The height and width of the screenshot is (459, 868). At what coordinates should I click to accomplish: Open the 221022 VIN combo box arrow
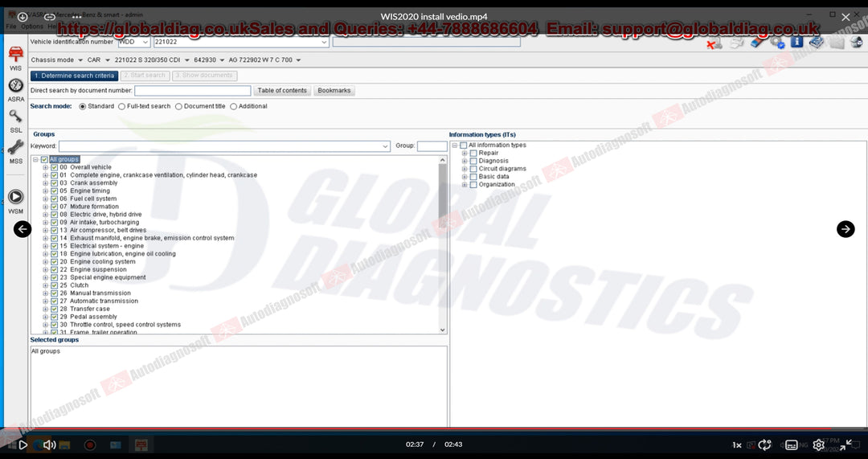[x=324, y=42]
